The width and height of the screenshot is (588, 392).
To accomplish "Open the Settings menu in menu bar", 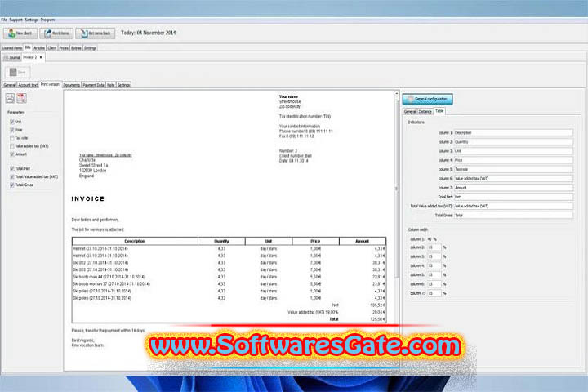I will 32,20.
